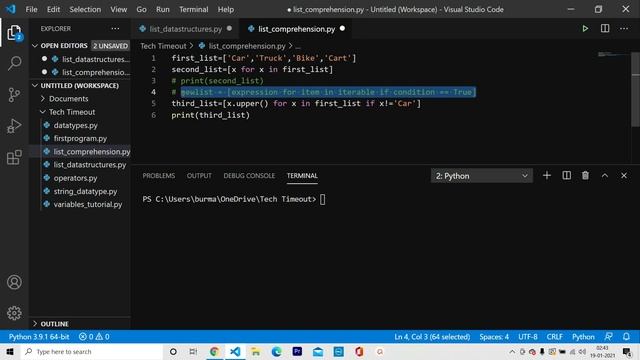Open the Selection menu
Screen dimensions: 640x360
point(85,9)
